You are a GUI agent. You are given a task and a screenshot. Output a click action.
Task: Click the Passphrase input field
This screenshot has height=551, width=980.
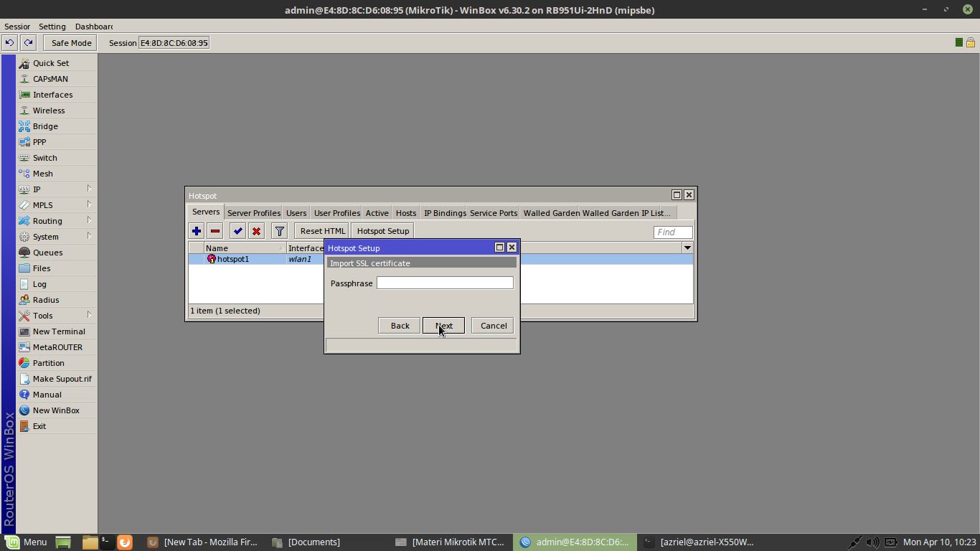pos(445,283)
